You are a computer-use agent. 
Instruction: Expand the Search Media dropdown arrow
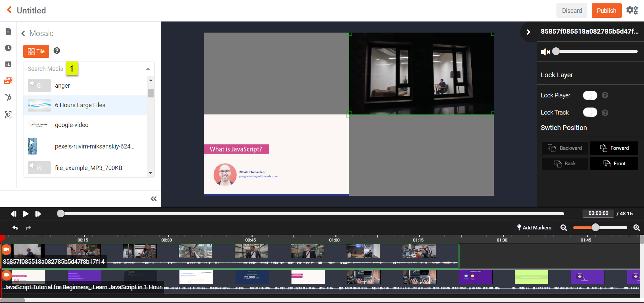148,69
